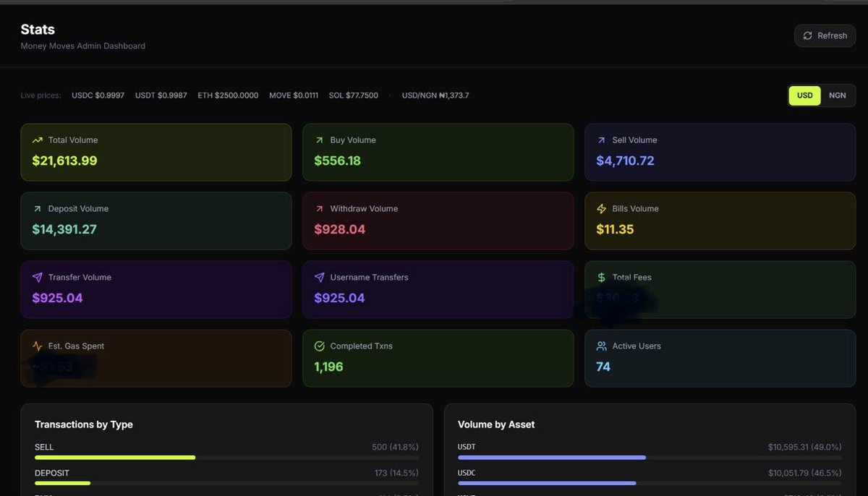Click the USDT $0.9987 live price

161,95
